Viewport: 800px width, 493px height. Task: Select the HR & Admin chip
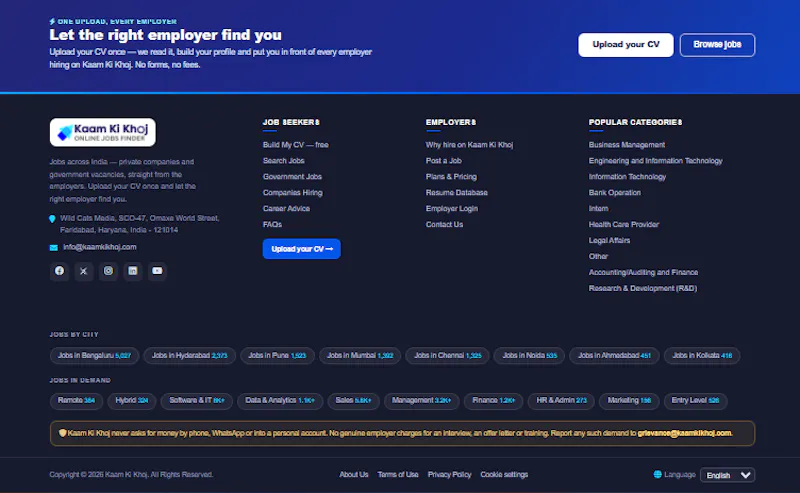tap(561, 401)
